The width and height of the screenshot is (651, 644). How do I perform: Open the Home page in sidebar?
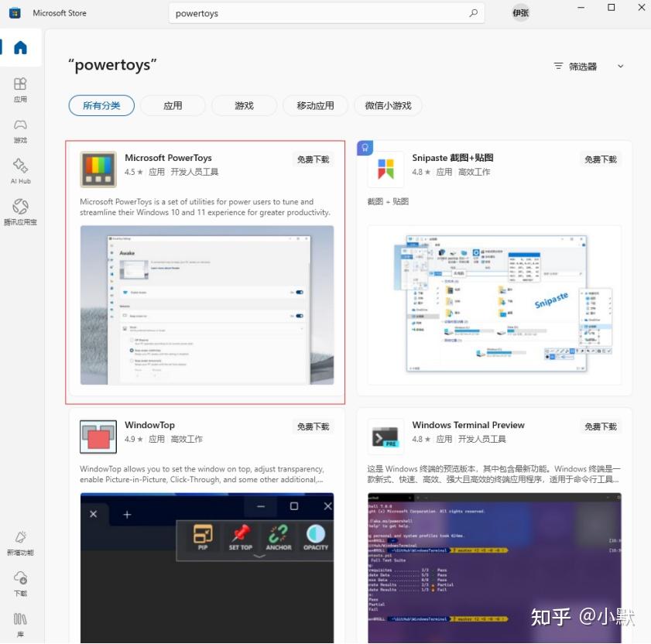pyautogui.click(x=20, y=47)
